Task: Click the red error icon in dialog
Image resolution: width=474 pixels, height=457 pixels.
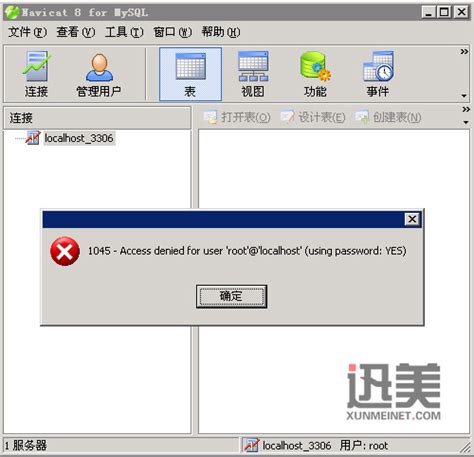Action: [x=65, y=251]
